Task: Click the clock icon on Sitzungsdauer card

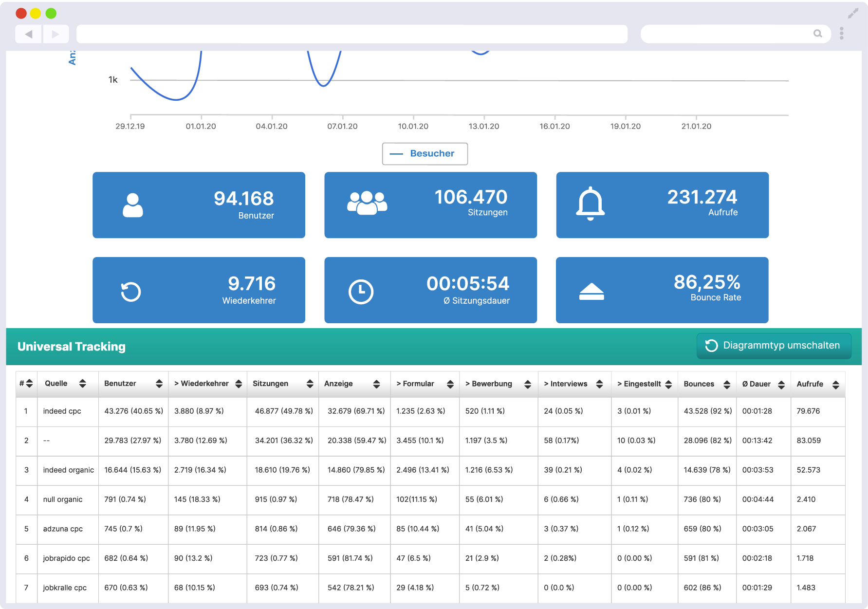Action: click(x=361, y=292)
